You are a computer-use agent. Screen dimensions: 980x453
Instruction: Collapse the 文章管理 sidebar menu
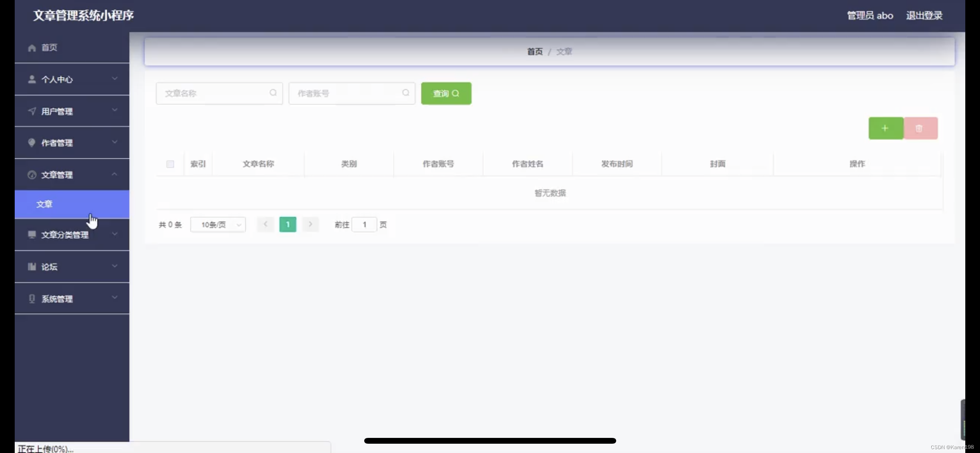[72, 175]
